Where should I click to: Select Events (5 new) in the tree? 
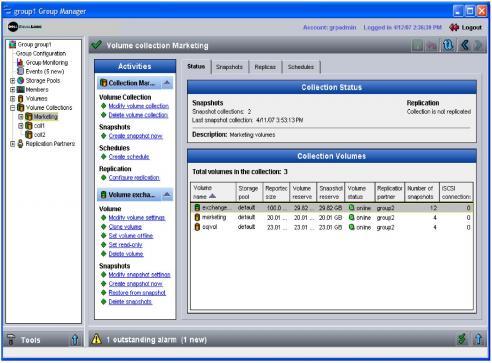pyautogui.click(x=45, y=71)
